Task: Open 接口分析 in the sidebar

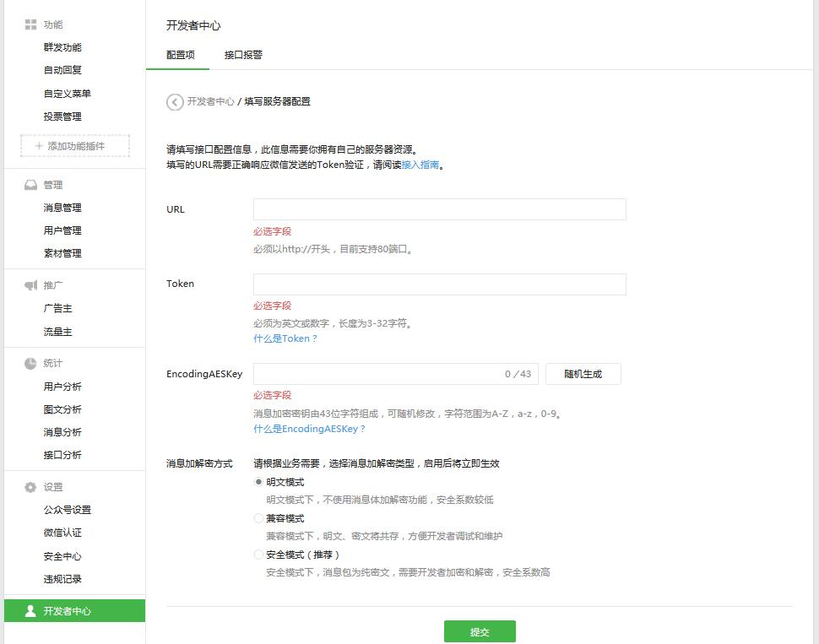Action: 62,455
